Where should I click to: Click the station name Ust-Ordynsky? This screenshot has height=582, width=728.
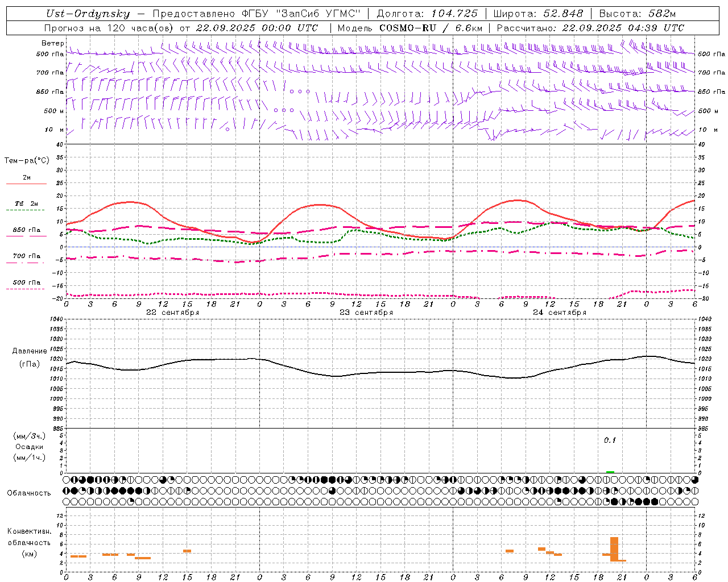click(x=88, y=14)
